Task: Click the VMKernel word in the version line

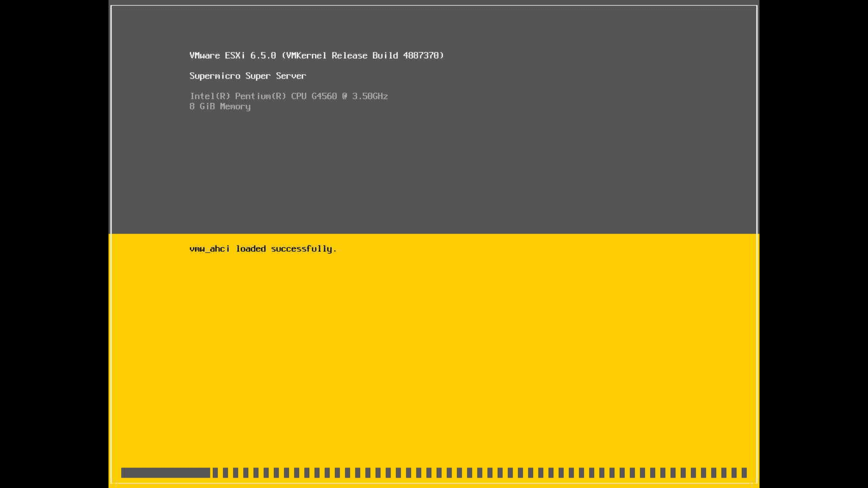Action: pyautogui.click(x=306, y=56)
